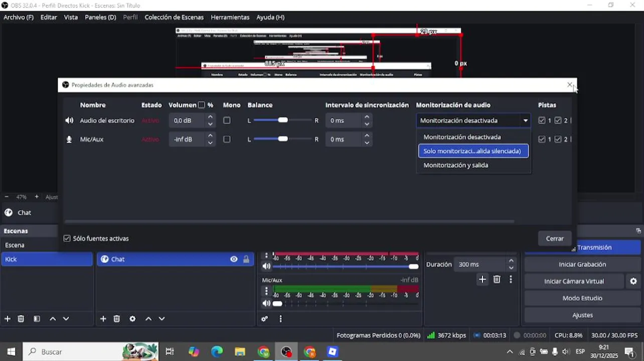Screen dimensions: 644x361
Task: Float the Controls dock icon
Action: point(638,231)
